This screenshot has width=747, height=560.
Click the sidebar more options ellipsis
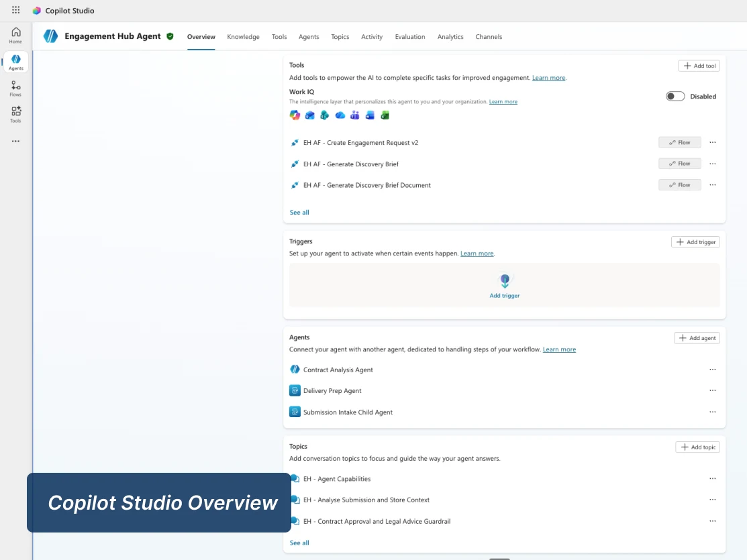tap(15, 142)
